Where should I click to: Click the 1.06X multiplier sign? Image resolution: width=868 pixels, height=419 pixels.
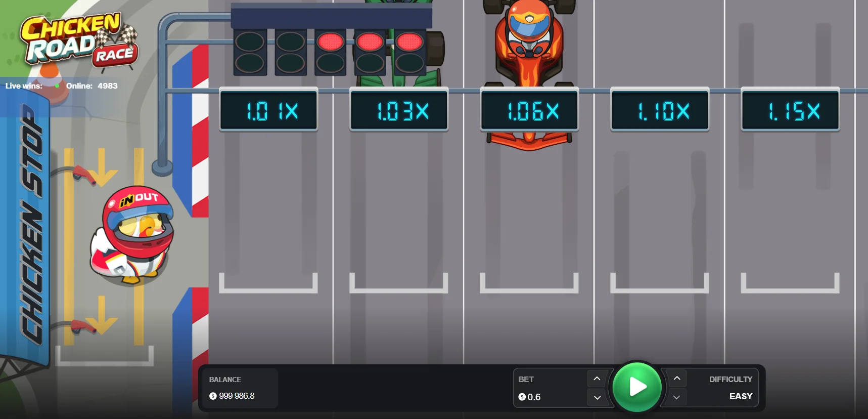coord(529,110)
